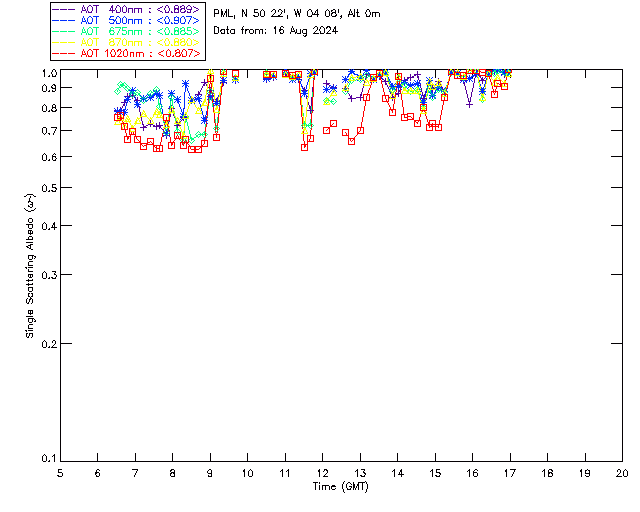Click the x-axis label 12
Viewport: 640px width, 512px height.
tap(322, 473)
